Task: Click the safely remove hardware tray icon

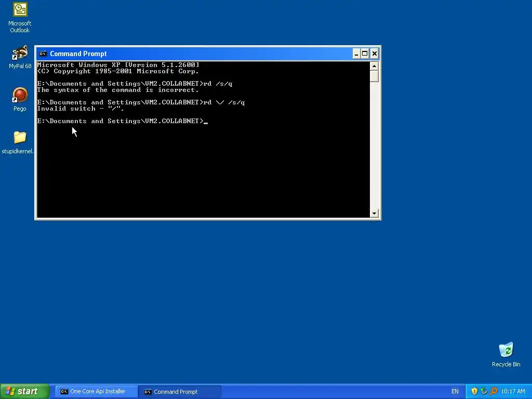Action: [x=484, y=392]
